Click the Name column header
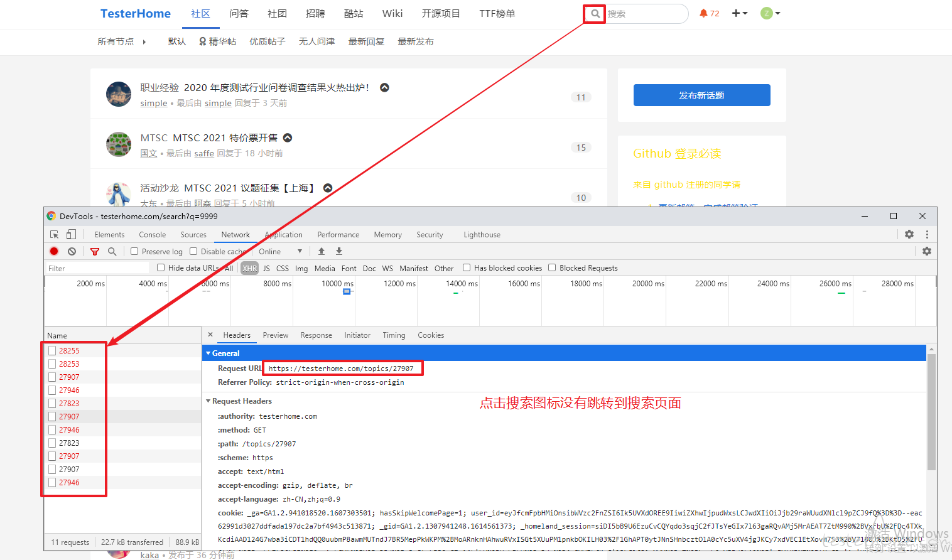Screen dimensions: 952x560 point(122,335)
